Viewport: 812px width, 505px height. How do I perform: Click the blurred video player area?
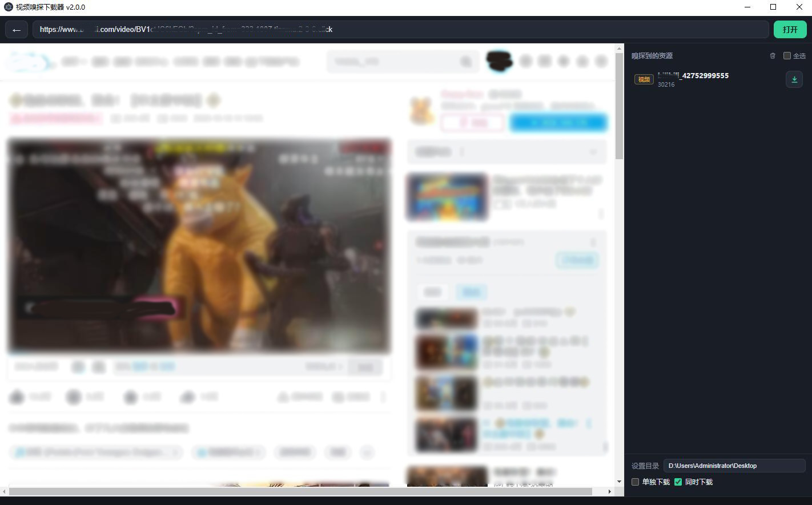(x=199, y=245)
